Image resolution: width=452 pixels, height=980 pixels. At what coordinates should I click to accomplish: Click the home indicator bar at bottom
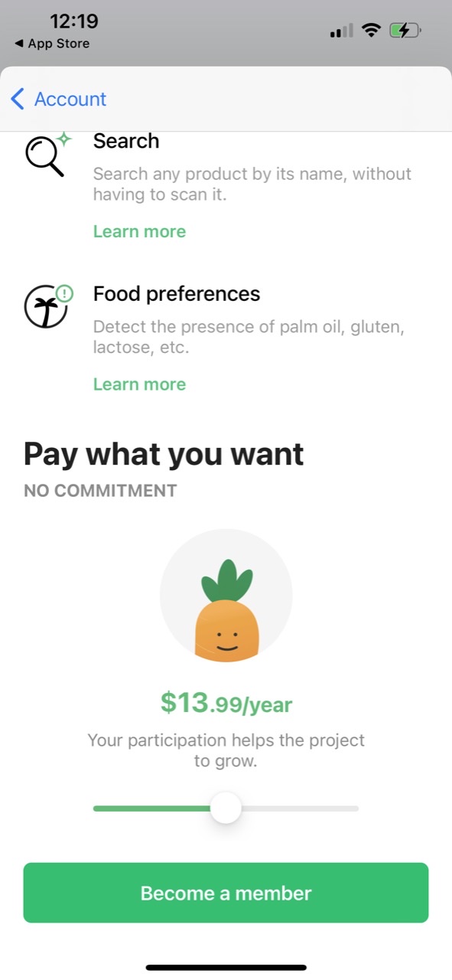pos(226,966)
